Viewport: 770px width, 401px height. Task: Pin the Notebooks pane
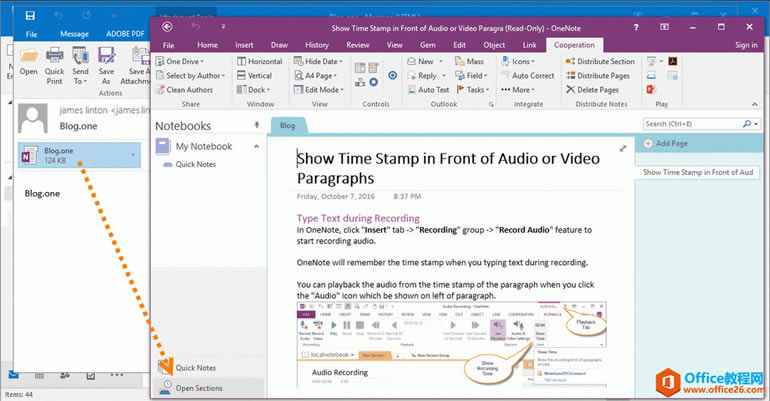[x=256, y=126]
